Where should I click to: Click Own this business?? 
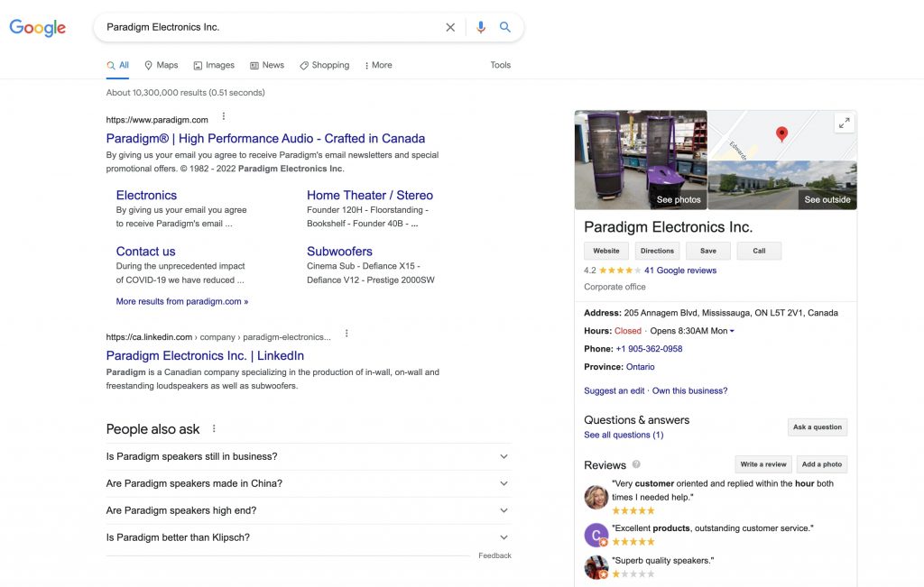(689, 391)
